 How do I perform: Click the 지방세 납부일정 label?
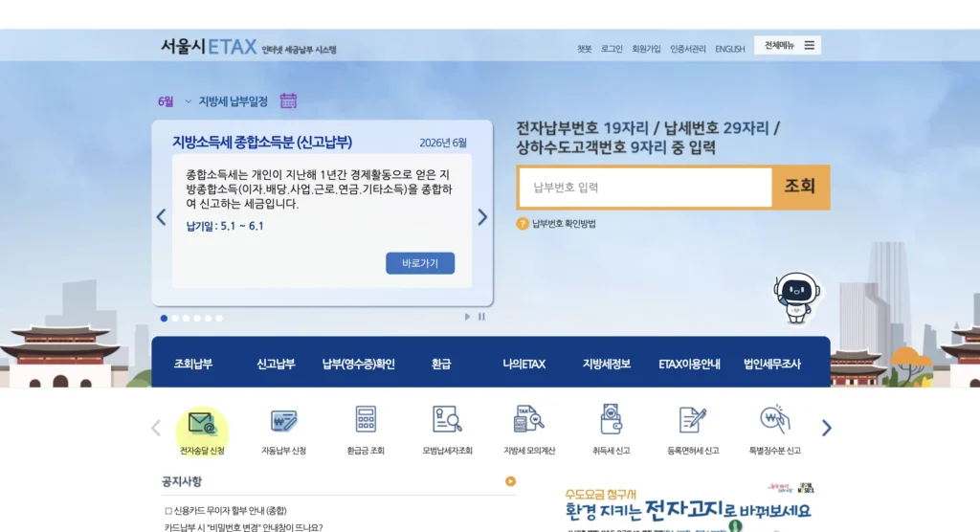tap(234, 101)
